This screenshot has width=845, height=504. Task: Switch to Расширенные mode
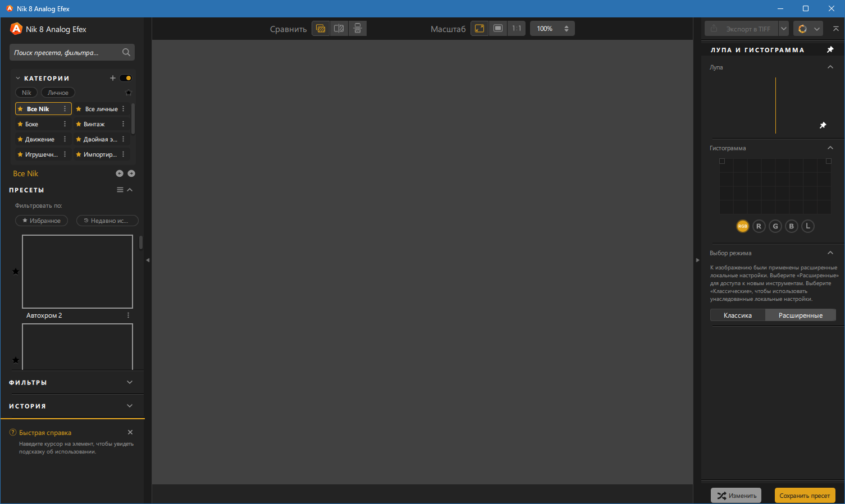801,315
